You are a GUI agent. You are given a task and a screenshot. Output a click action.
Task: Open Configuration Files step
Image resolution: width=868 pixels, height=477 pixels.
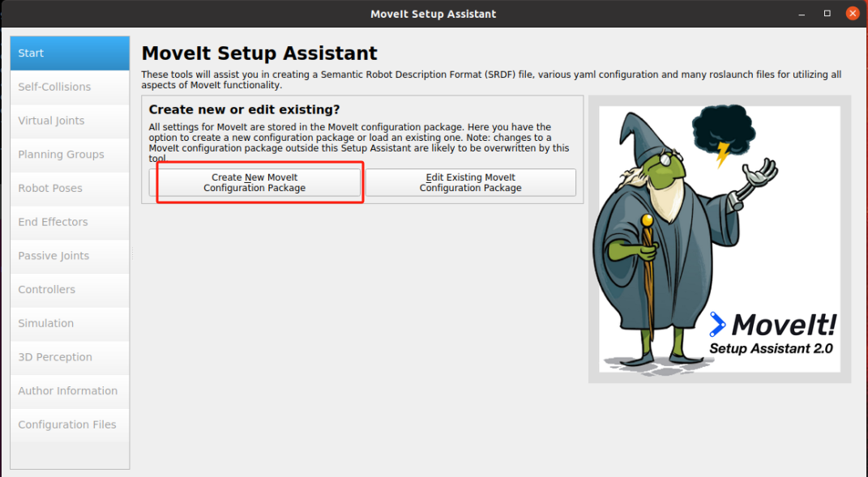click(x=70, y=424)
